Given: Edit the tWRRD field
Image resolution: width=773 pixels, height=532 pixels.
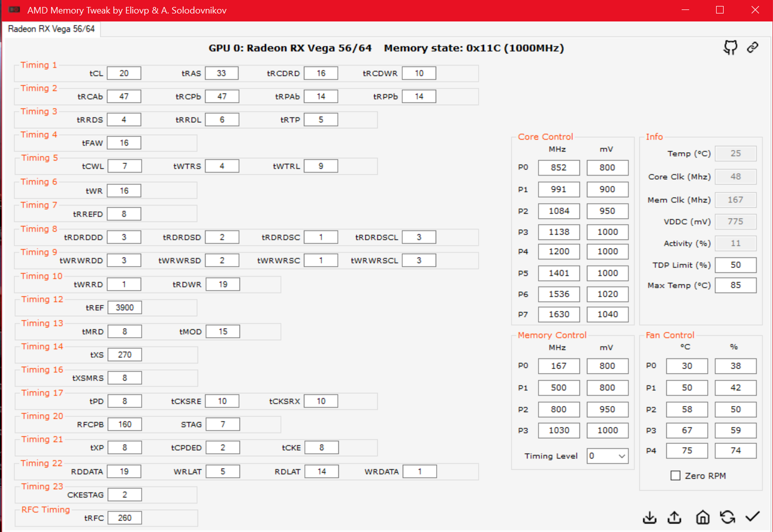Looking at the screenshot, I should point(124,284).
